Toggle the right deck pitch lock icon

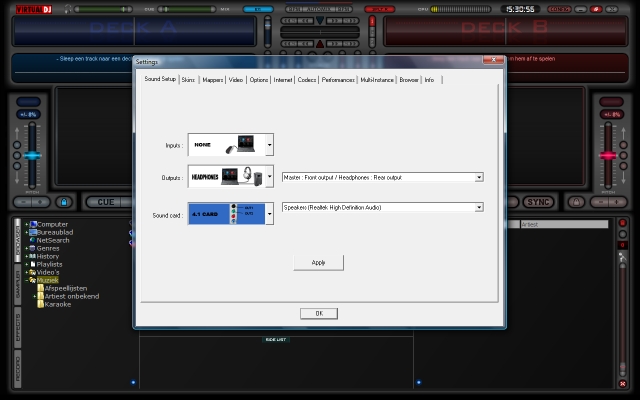coord(576,202)
